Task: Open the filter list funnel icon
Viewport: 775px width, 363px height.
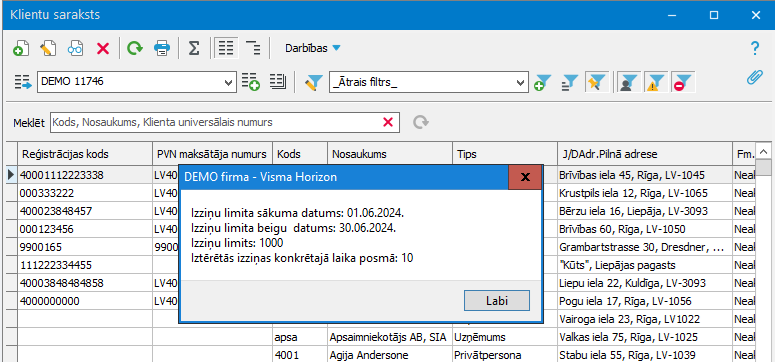Action: 570,82
